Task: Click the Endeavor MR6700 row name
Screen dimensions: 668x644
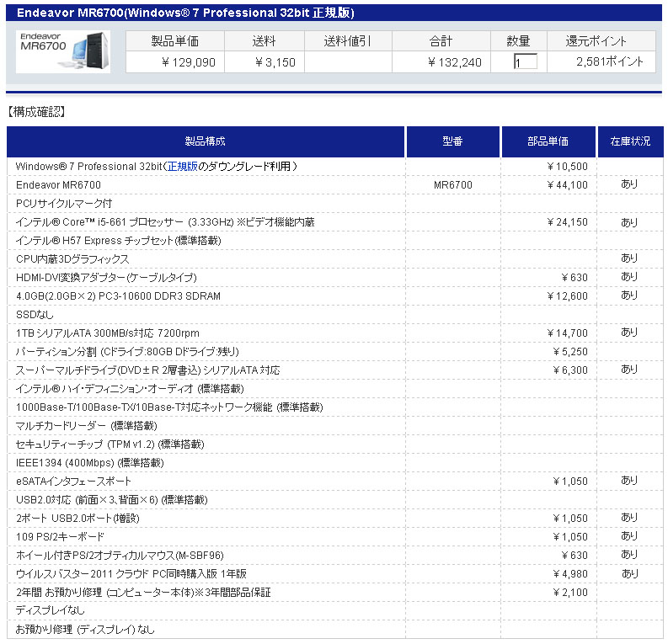Action: (58, 185)
